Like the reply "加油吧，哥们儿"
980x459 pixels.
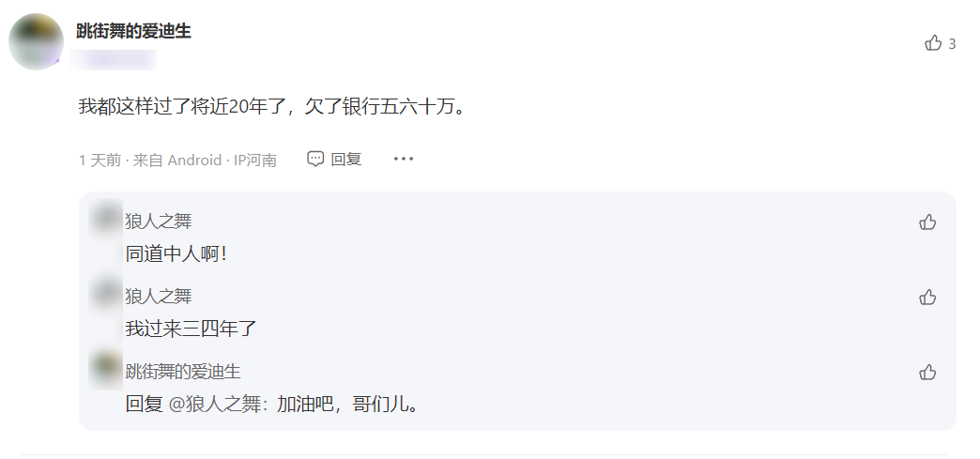(927, 373)
